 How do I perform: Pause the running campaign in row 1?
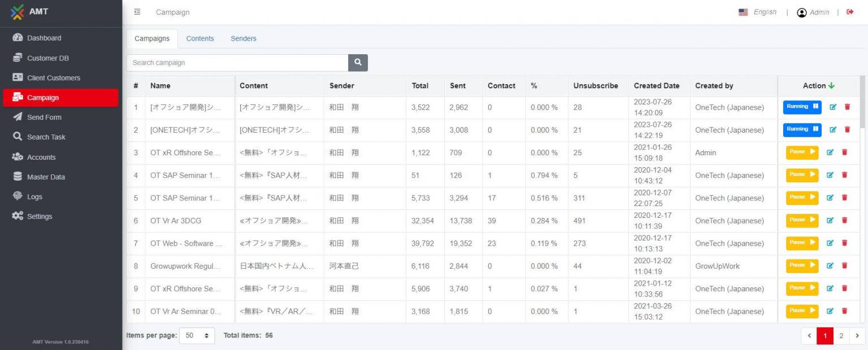[802, 107]
